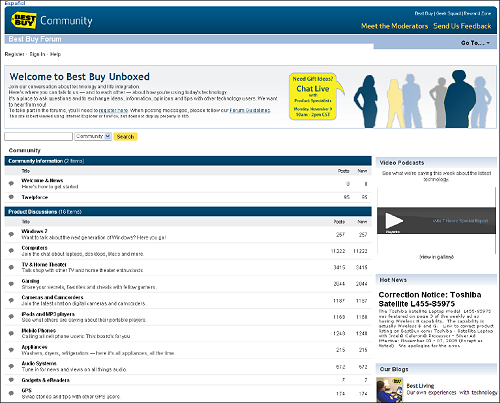The height and width of the screenshot is (403, 500).
Task: Click the bubble icon beside Appliances
Action: click(11, 350)
